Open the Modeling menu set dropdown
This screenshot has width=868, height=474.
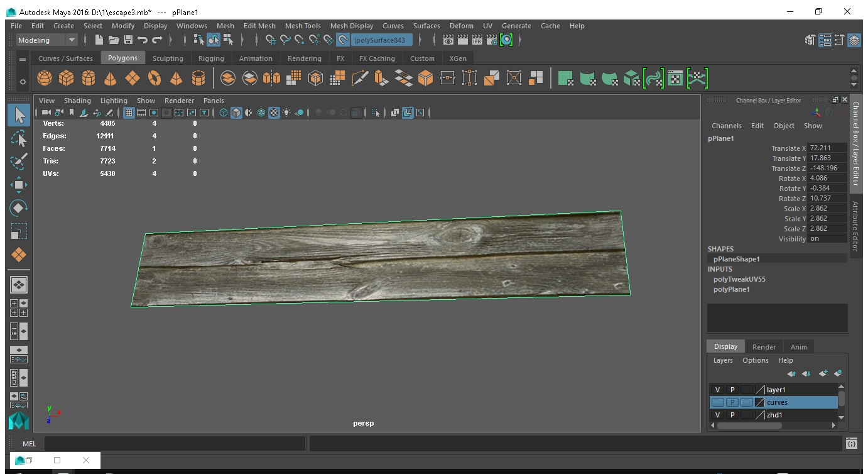72,40
